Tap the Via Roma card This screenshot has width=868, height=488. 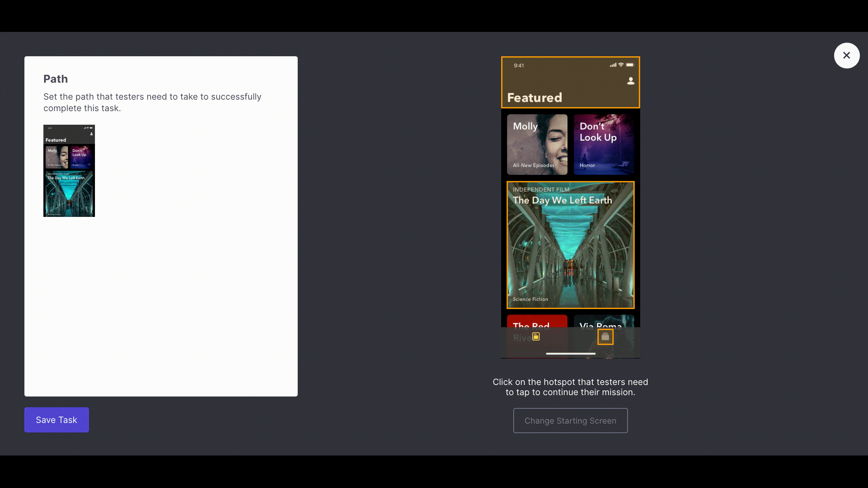tap(604, 321)
